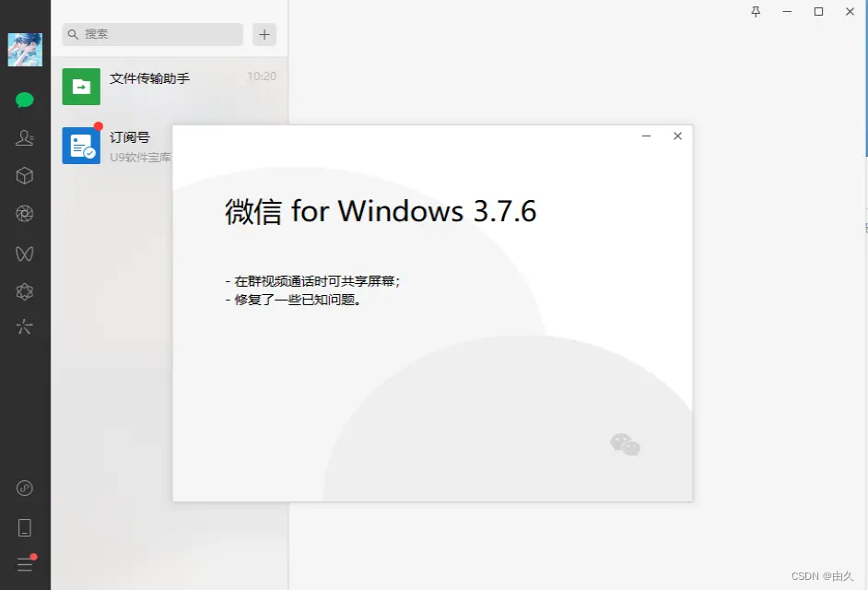Toggle the pin window on top icon
This screenshot has width=868, height=590.
tap(756, 12)
